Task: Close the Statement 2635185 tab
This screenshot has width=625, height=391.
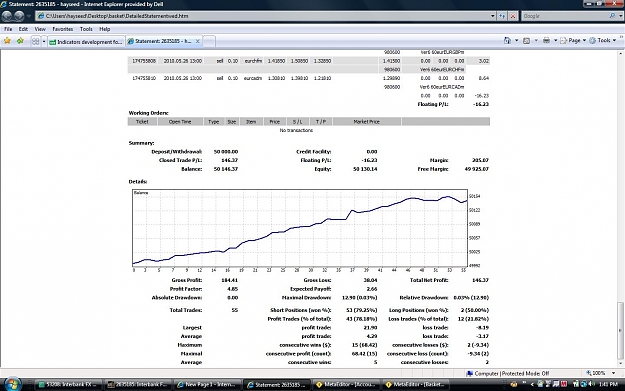Action: 198,41
